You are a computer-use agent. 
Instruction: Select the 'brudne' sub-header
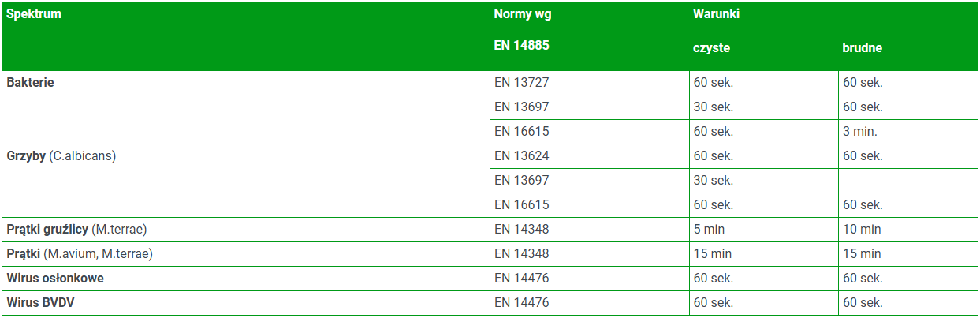point(862,47)
